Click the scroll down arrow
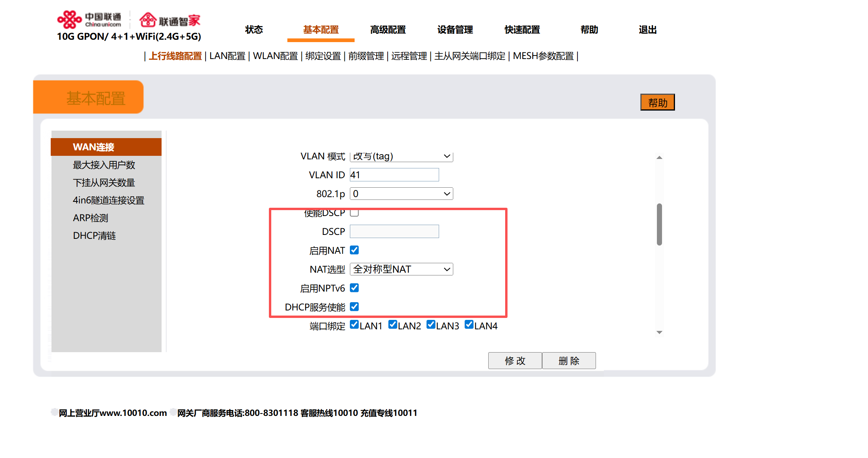 (659, 332)
